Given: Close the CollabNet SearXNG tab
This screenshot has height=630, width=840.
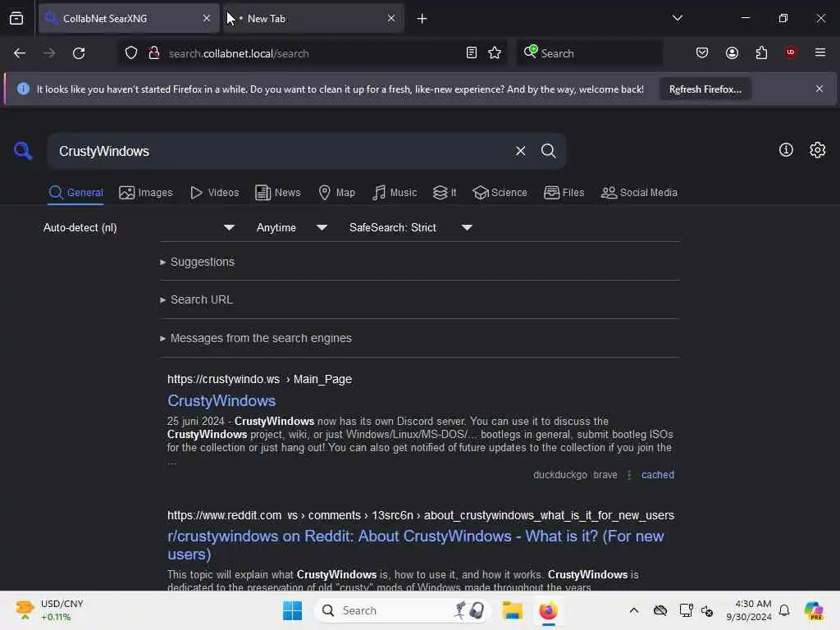Looking at the screenshot, I should pyautogui.click(x=207, y=18).
